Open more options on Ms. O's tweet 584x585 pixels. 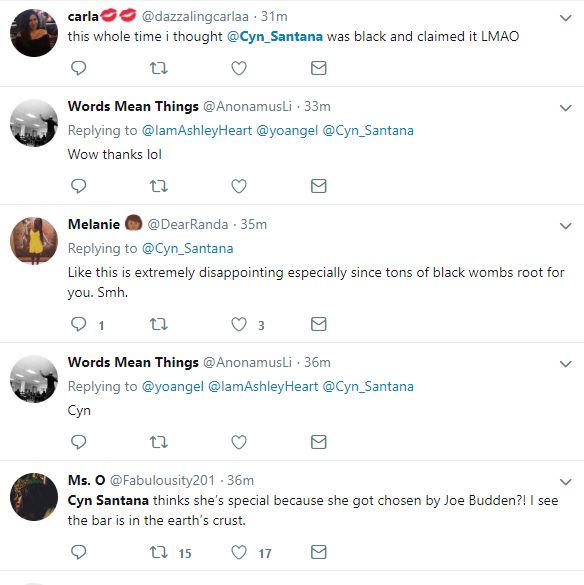point(566,482)
